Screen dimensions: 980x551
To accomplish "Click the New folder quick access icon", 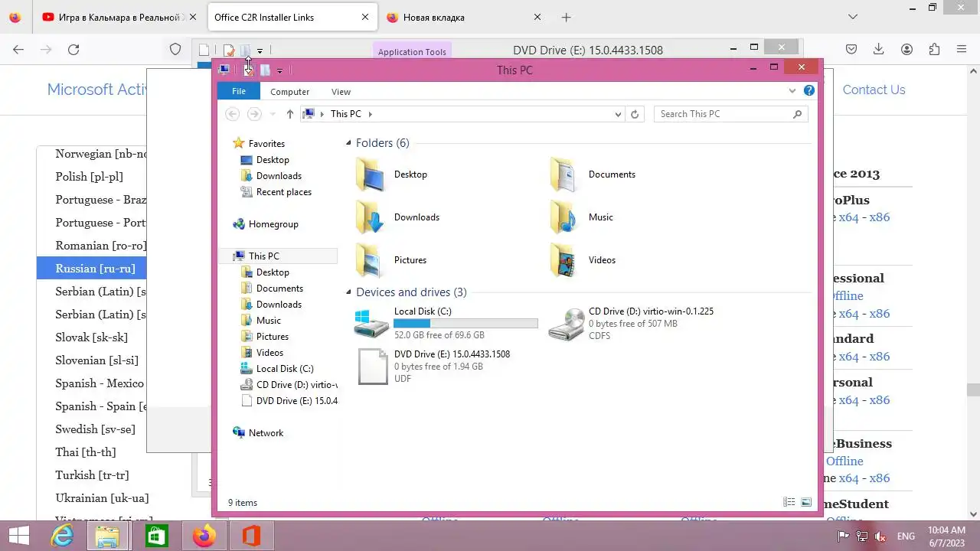I will coord(265,70).
